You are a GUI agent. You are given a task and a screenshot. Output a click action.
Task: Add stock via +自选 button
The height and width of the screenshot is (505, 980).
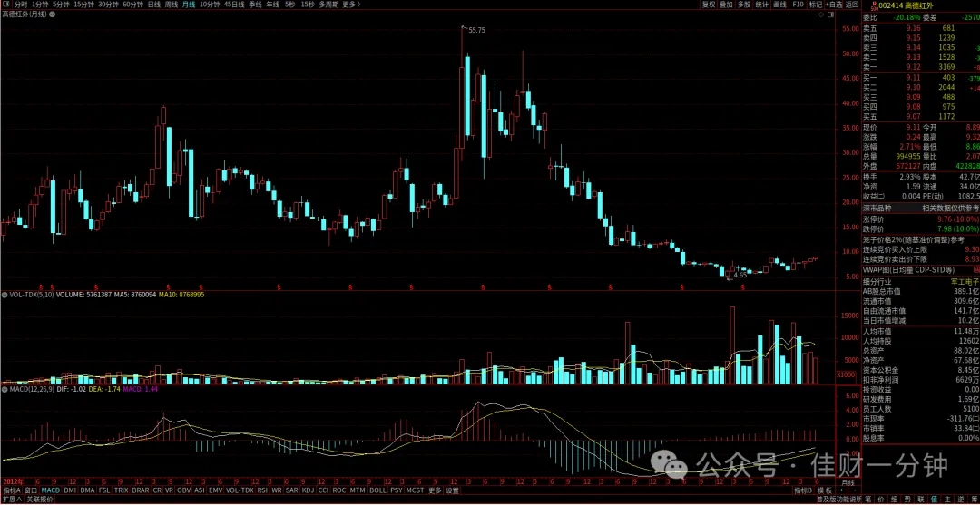(835, 4)
